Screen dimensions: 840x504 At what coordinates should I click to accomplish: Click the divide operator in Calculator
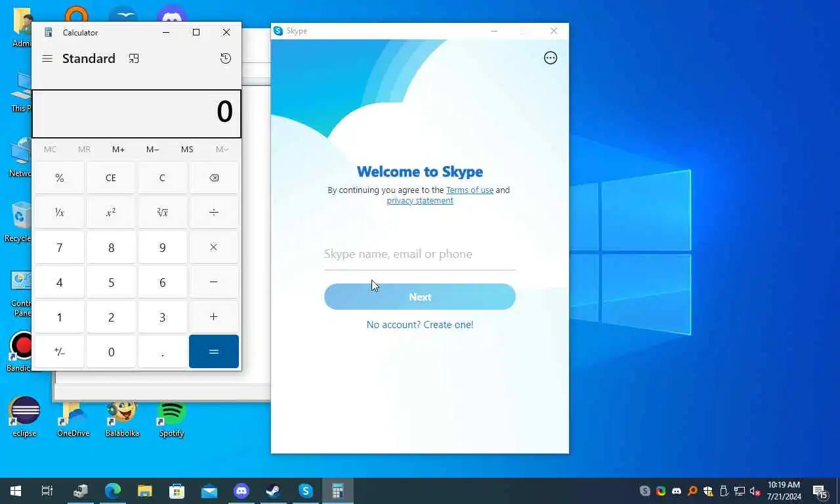214,213
